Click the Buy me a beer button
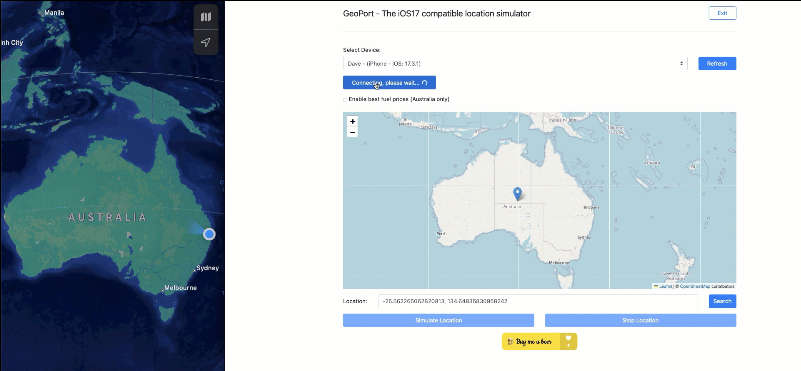Viewport: 801px width, 371px height. coord(539,341)
